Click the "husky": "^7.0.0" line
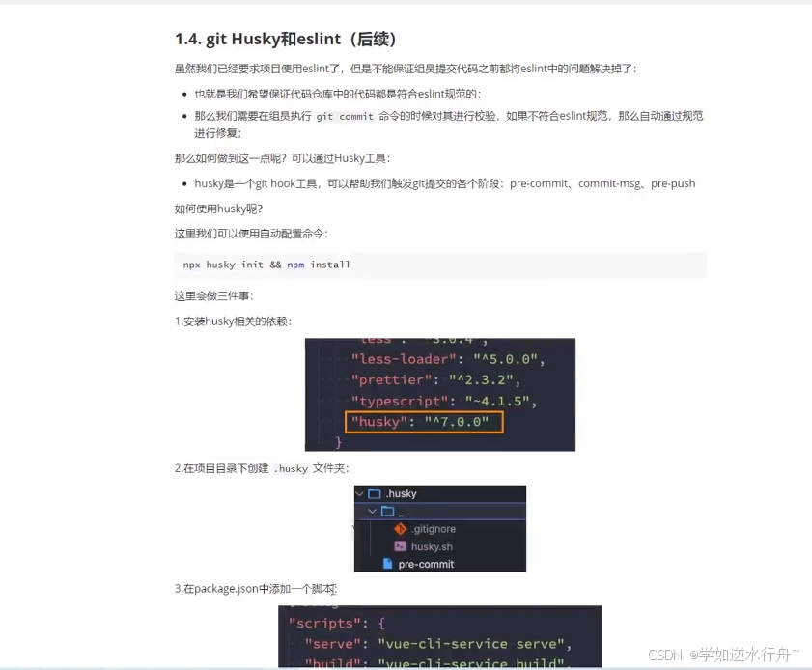This screenshot has height=670, width=812. pyautogui.click(x=424, y=422)
